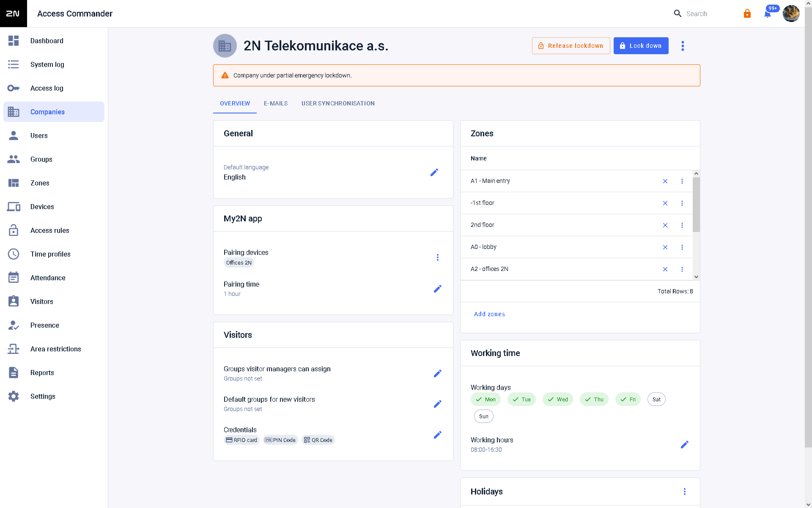Open the search icon in top bar

coord(678,13)
